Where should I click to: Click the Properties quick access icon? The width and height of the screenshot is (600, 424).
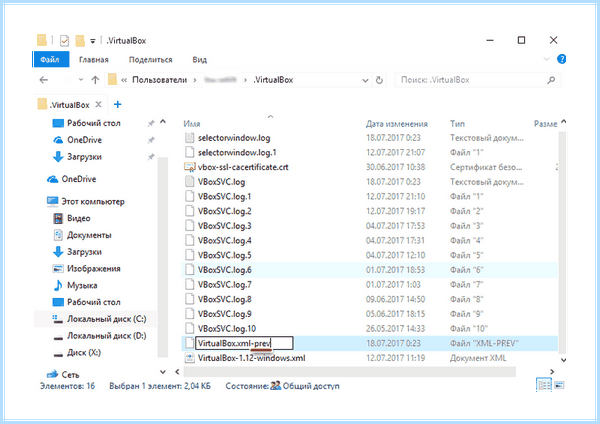click(x=64, y=40)
